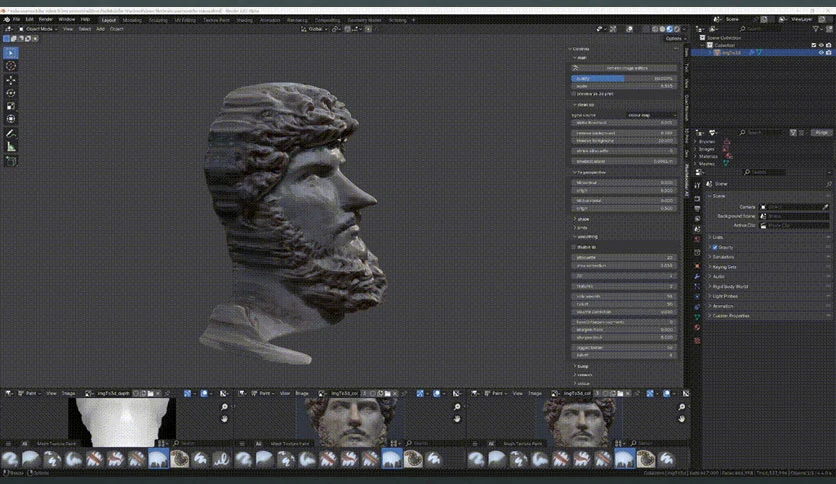
Task: Collapse the fix perspective section
Action: click(x=589, y=173)
